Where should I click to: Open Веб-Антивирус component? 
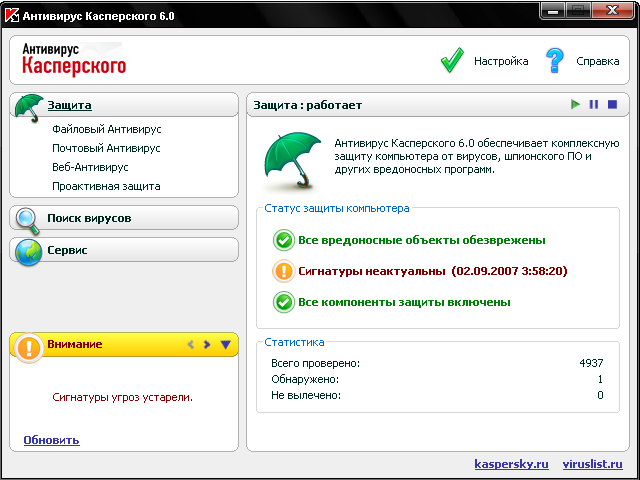point(90,167)
